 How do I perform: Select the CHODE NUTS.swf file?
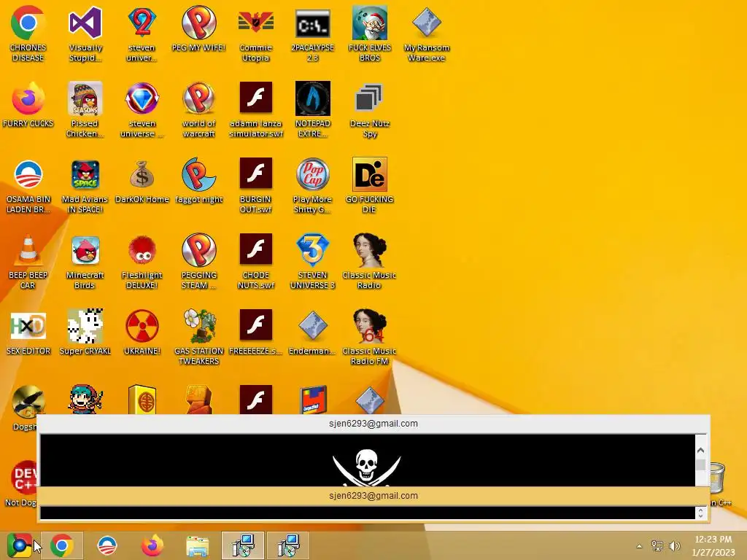[x=256, y=249]
